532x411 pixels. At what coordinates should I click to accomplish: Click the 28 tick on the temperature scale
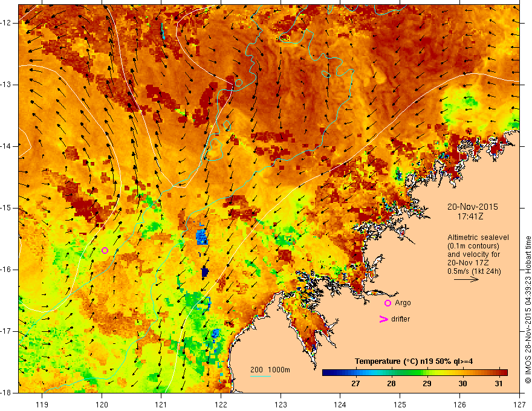pyautogui.click(x=391, y=384)
